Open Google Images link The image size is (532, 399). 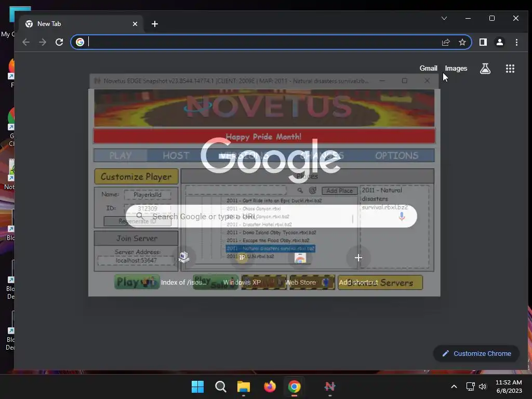(456, 68)
